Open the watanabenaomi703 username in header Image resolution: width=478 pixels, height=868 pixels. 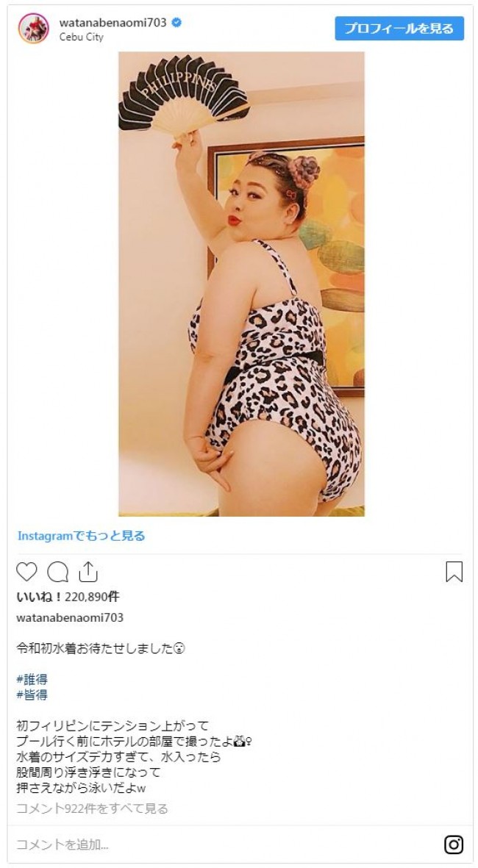pos(113,23)
